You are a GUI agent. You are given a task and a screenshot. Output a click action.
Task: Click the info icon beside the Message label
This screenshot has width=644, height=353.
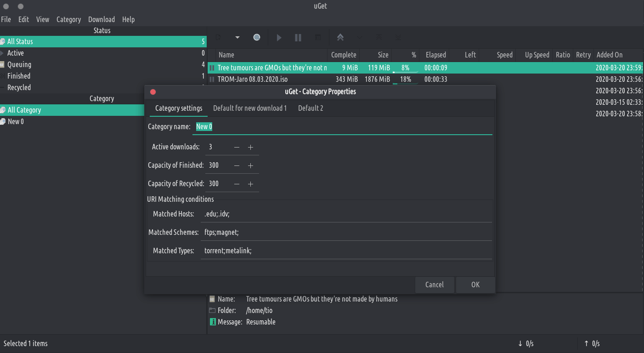(213, 322)
